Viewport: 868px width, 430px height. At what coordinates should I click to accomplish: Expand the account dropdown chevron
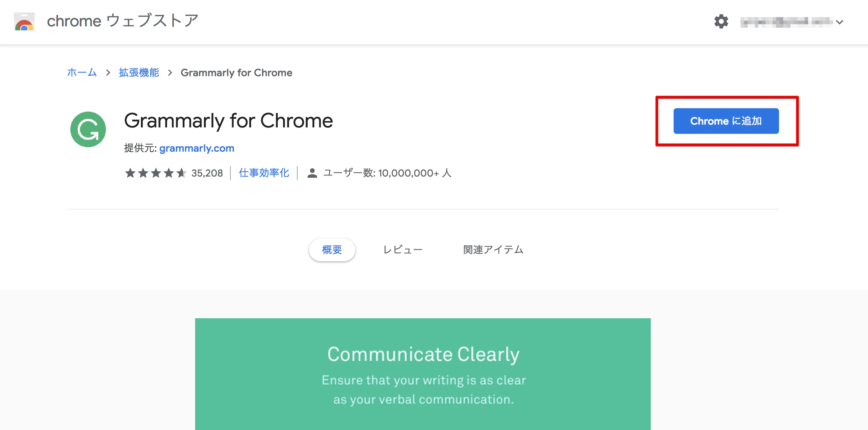(840, 22)
